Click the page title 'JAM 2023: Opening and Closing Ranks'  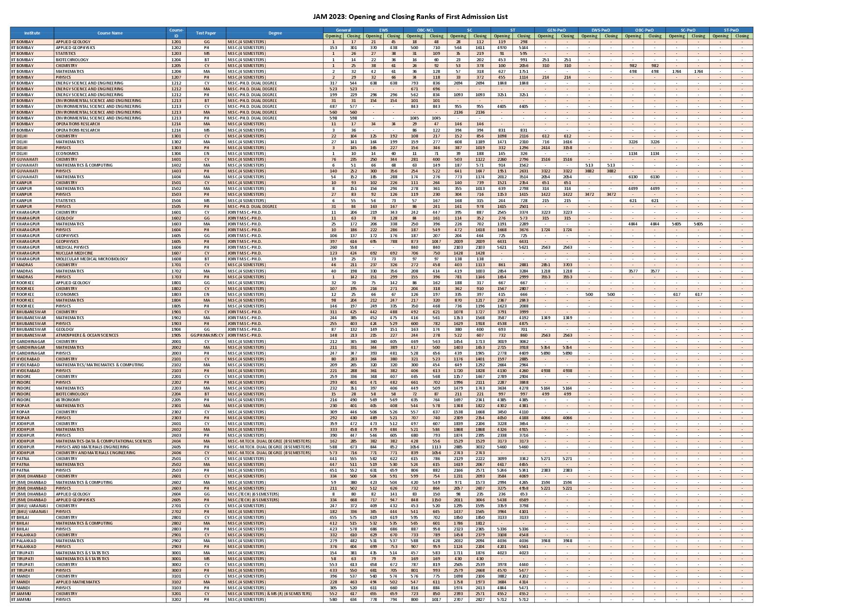[x=410, y=17]
